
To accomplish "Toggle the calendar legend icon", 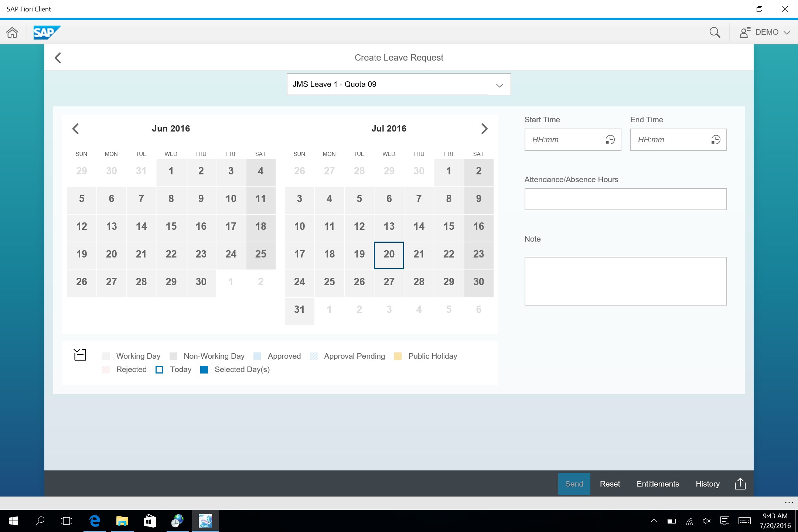I will click(80, 355).
